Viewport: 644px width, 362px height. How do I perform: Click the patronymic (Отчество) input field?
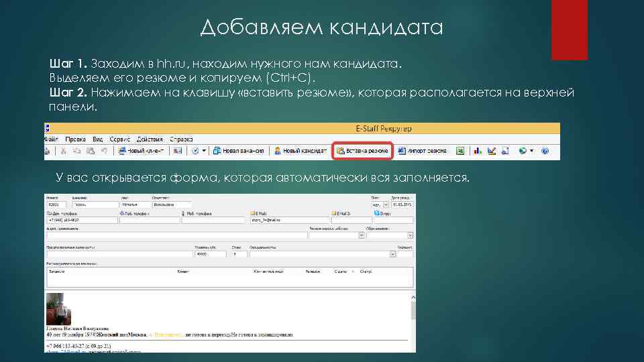(x=172, y=204)
